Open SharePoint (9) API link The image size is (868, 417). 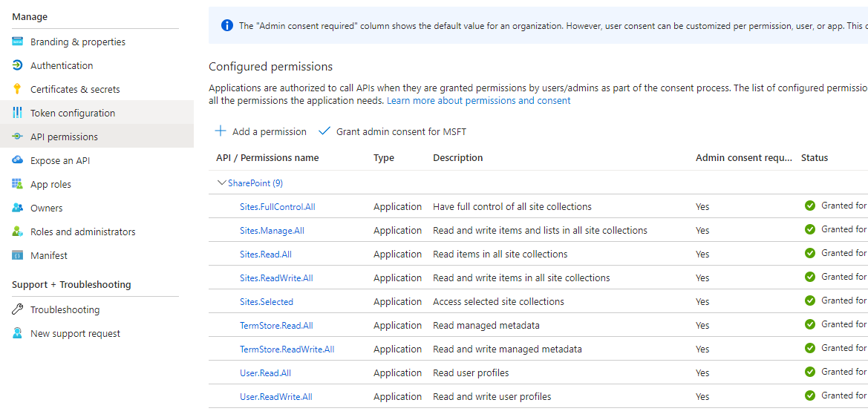255,183
